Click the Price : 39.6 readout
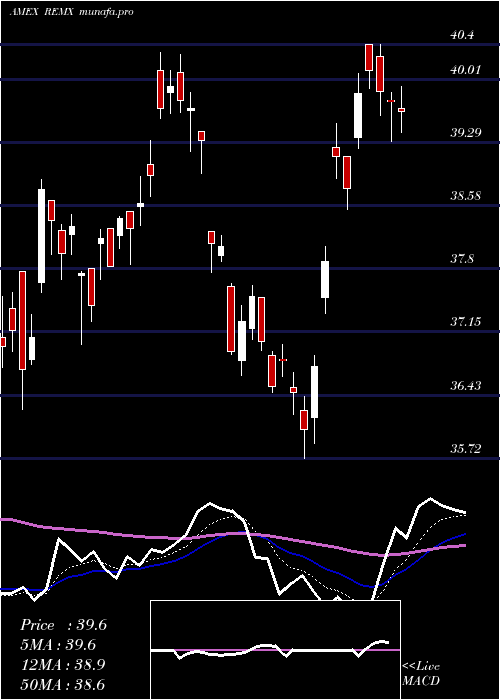The height and width of the screenshot is (700, 500). coord(63,625)
